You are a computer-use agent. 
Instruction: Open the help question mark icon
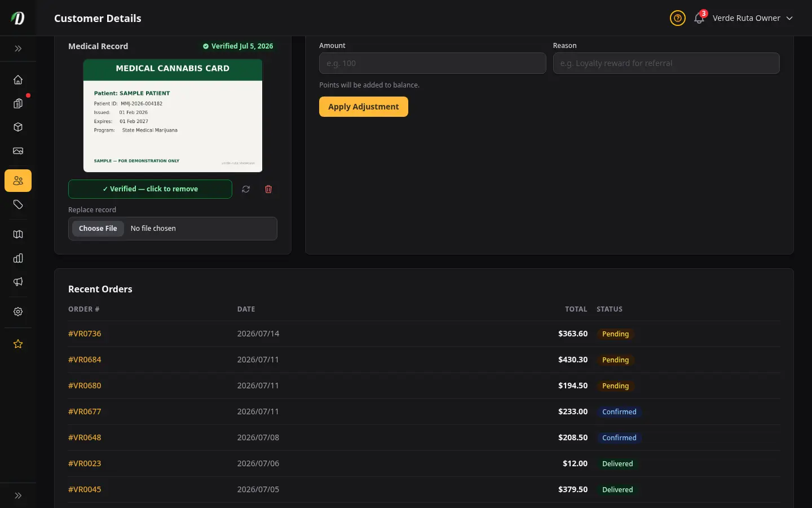click(x=678, y=18)
